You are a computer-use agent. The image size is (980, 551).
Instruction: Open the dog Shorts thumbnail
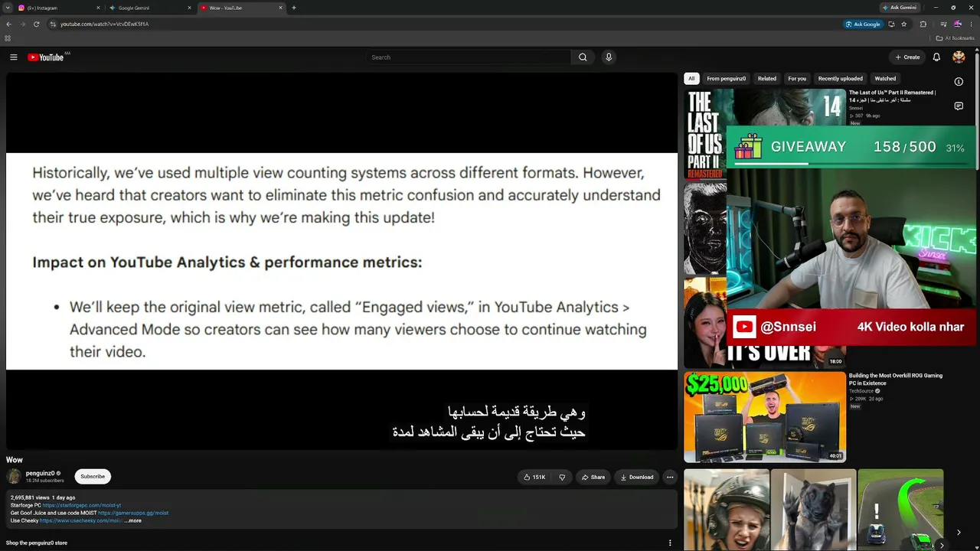(814, 510)
